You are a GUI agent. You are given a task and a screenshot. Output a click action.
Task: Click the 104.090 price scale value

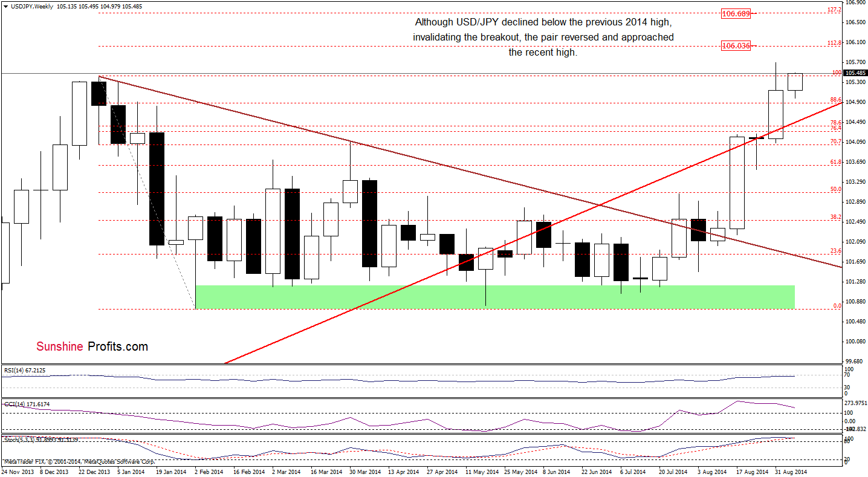coord(855,141)
